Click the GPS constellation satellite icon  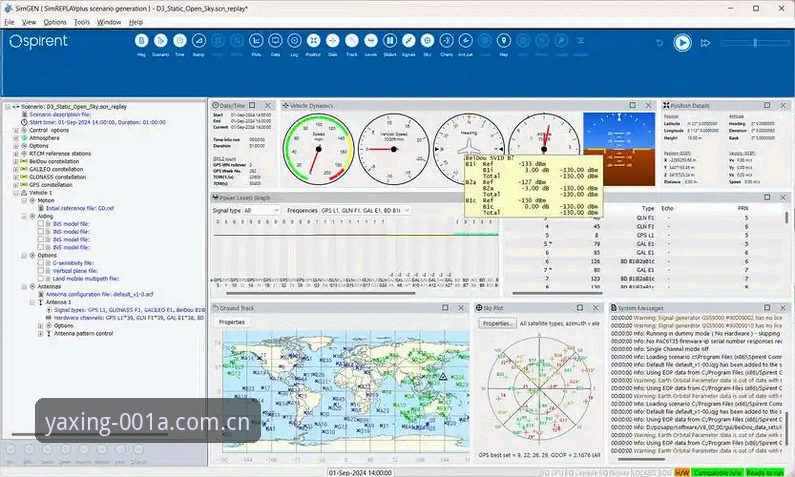pos(23,185)
